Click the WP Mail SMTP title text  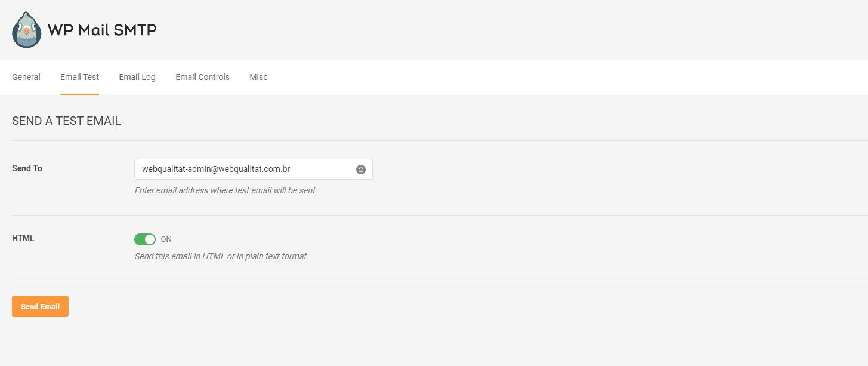tap(102, 30)
